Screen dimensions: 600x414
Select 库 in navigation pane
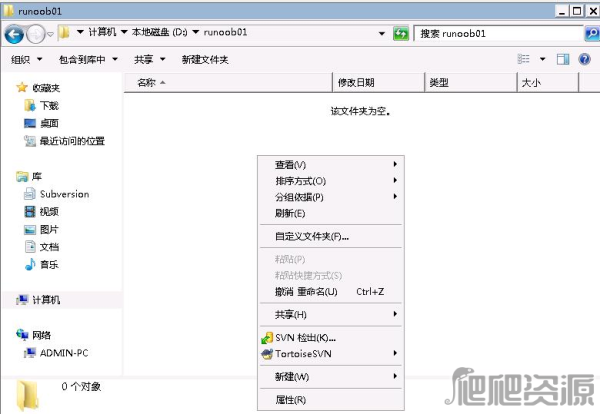pos(37,176)
